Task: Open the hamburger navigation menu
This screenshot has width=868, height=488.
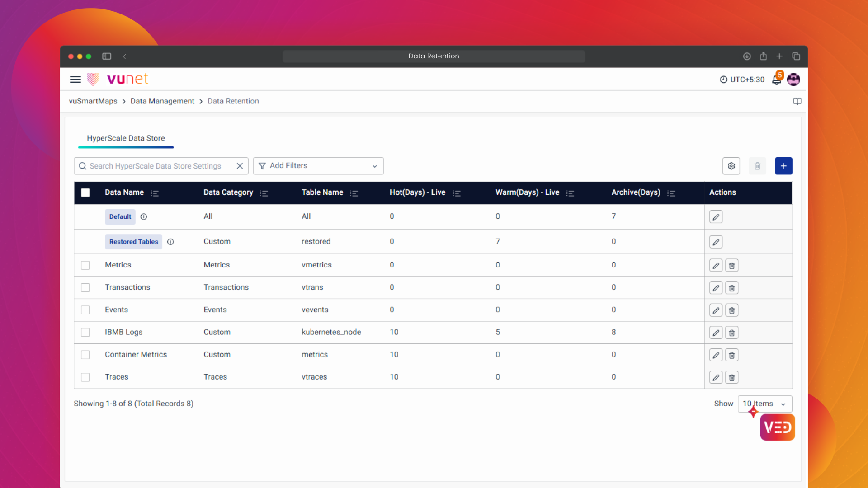Action: pos(75,80)
